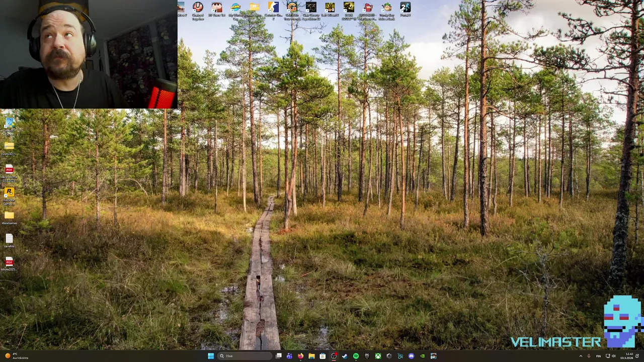The height and width of the screenshot is (362, 644).
Task: Open Microsoft Store from the taskbar
Action: [323, 356]
